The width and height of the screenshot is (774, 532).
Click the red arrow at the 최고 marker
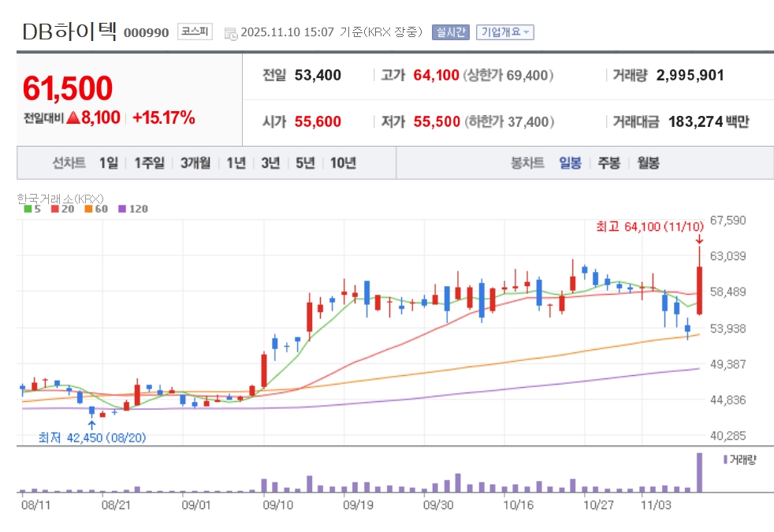pyautogui.click(x=698, y=240)
